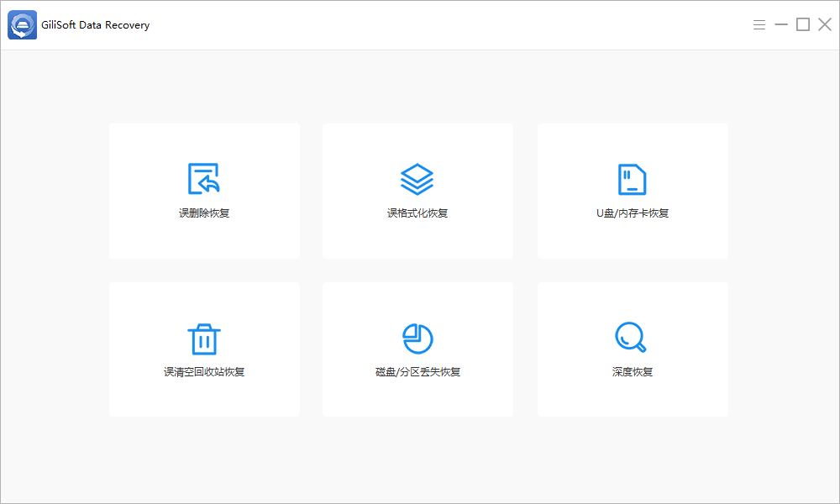
Task: Select the U盘/内存卡恢复 label
Action: tap(633, 213)
